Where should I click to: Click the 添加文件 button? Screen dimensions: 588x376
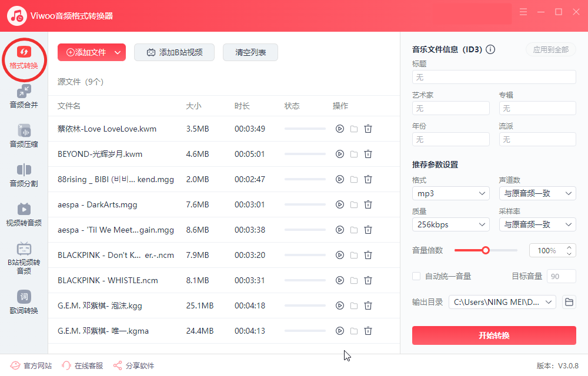(86, 52)
